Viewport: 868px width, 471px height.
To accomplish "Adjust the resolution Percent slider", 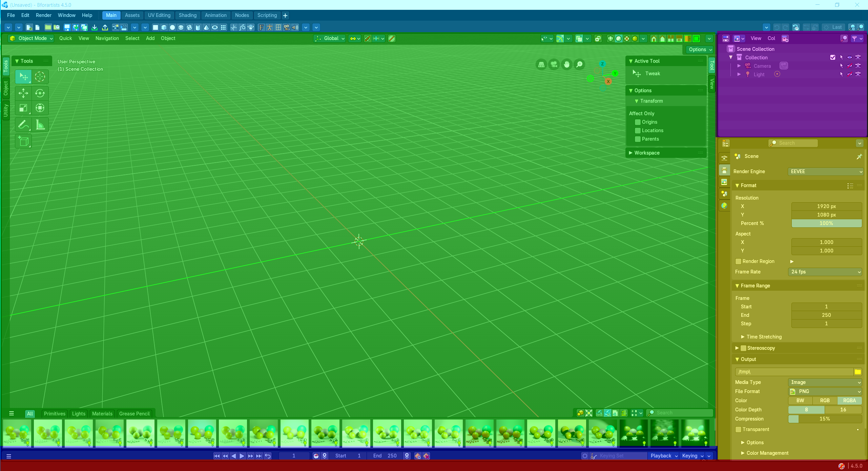I will point(827,223).
